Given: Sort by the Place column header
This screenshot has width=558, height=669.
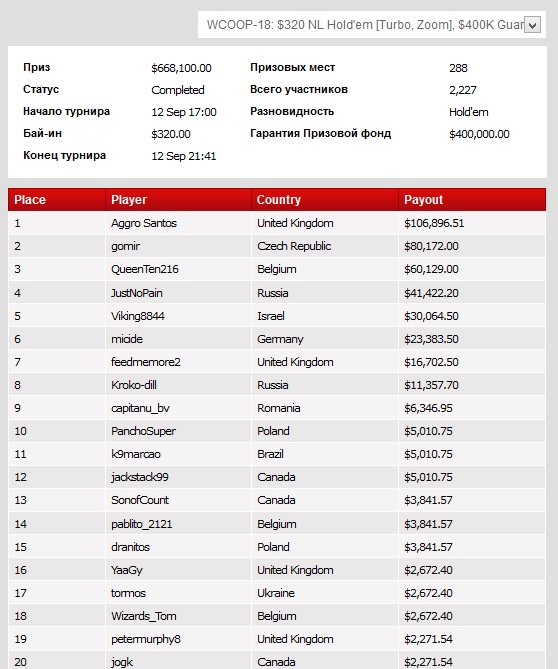Looking at the screenshot, I should (x=29, y=200).
